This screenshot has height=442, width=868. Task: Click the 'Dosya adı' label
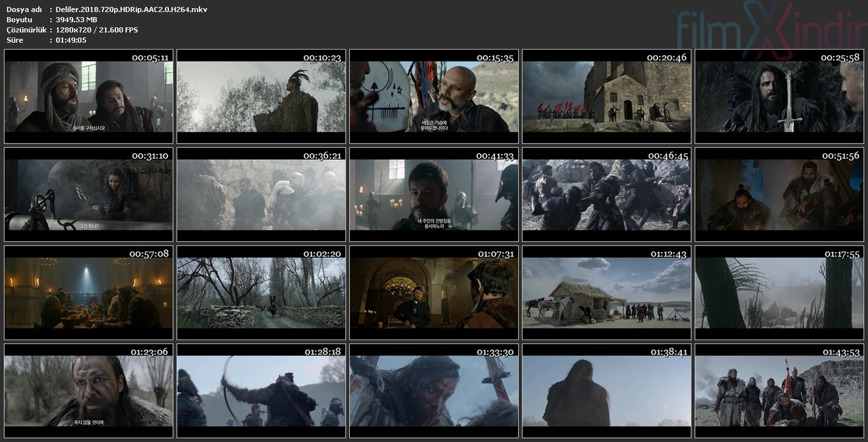coord(24,9)
